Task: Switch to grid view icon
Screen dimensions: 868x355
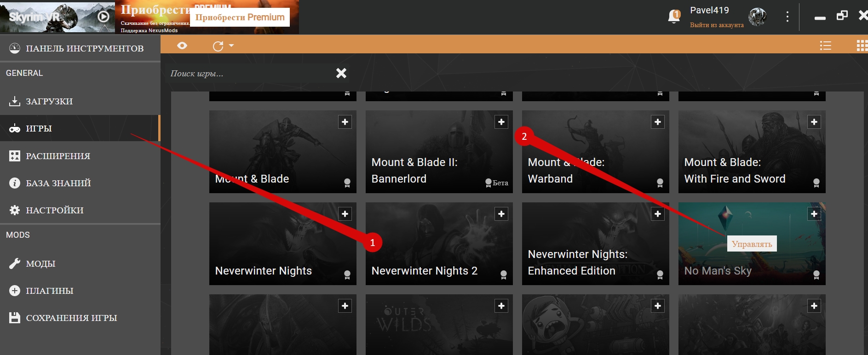Action: (x=862, y=46)
